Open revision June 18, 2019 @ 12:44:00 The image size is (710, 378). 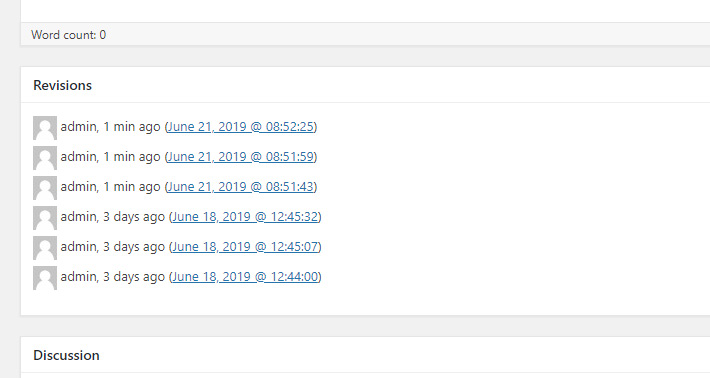245,277
